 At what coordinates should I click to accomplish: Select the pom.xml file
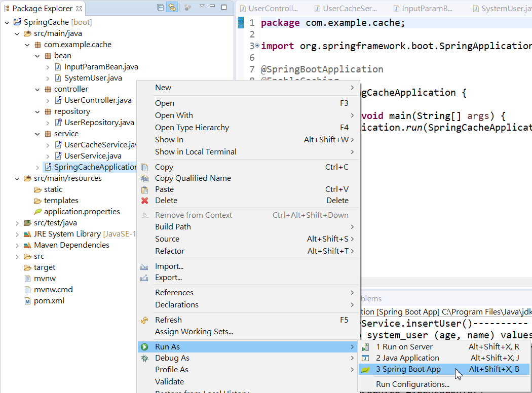point(49,301)
